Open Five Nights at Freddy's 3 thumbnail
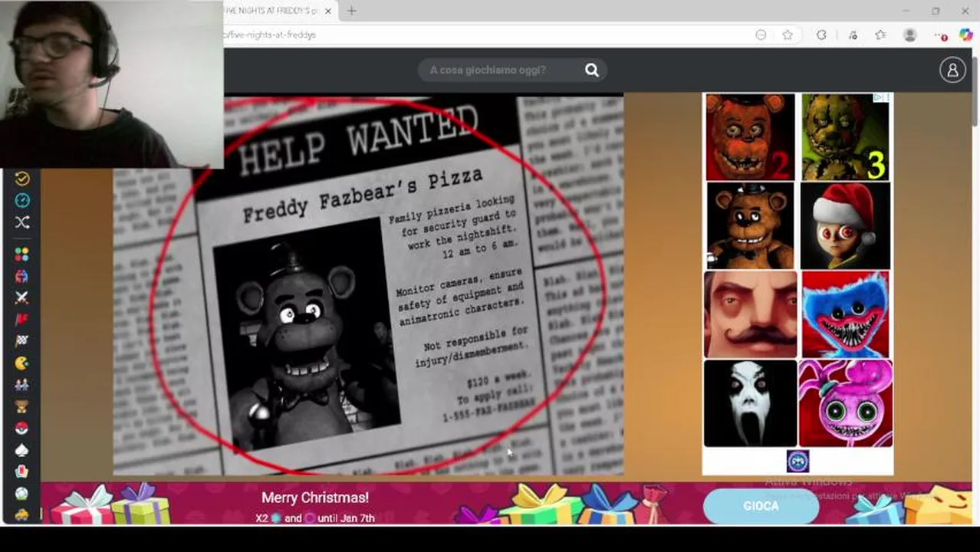Viewport: 980px width, 552px height. click(845, 137)
